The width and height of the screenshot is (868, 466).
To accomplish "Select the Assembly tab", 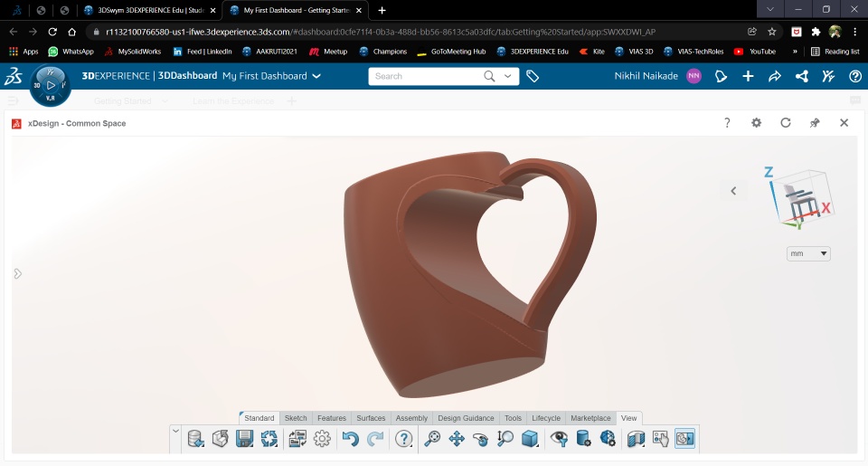I will [411, 418].
